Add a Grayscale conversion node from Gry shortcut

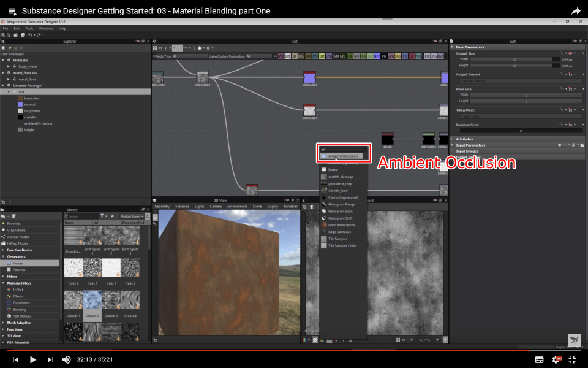click(x=356, y=56)
